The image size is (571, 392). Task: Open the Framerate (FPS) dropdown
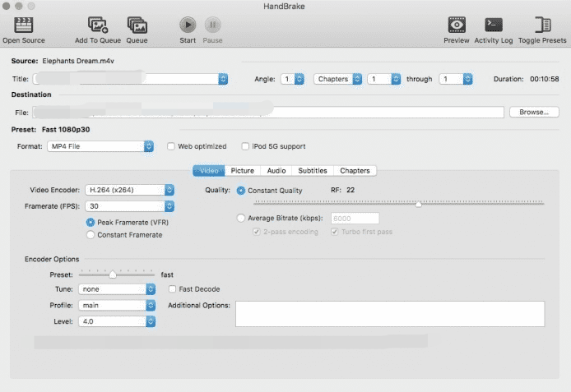[x=130, y=206]
